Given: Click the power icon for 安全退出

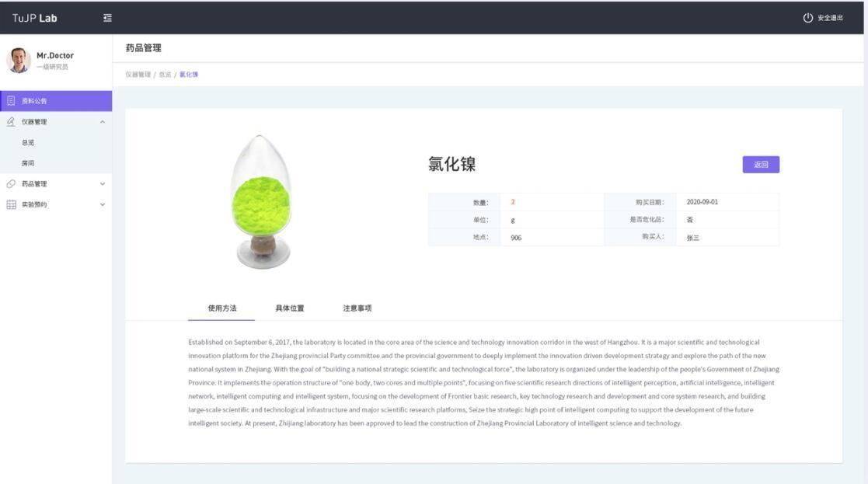Looking at the screenshot, I should click(x=807, y=18).
